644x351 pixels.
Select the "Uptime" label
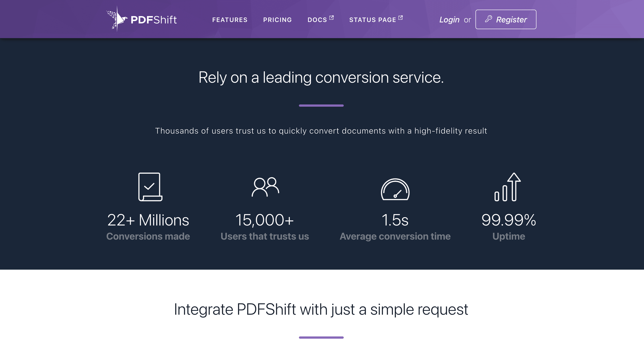509,236
